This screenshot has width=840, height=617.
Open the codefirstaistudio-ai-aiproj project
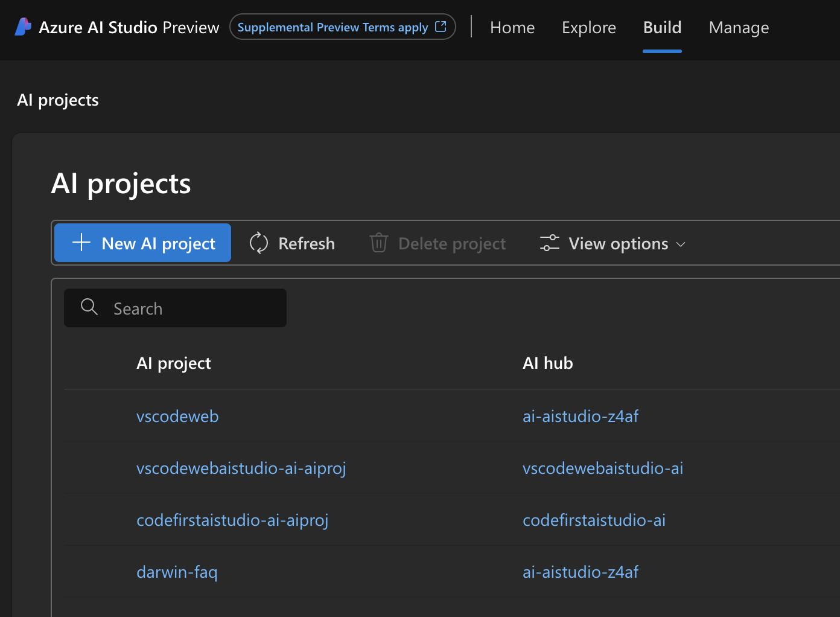232,520
